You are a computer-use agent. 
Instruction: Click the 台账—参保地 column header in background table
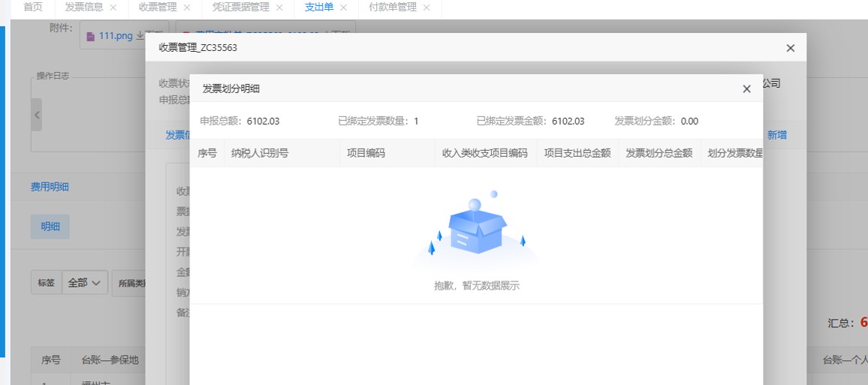click(x=110, y=360)
